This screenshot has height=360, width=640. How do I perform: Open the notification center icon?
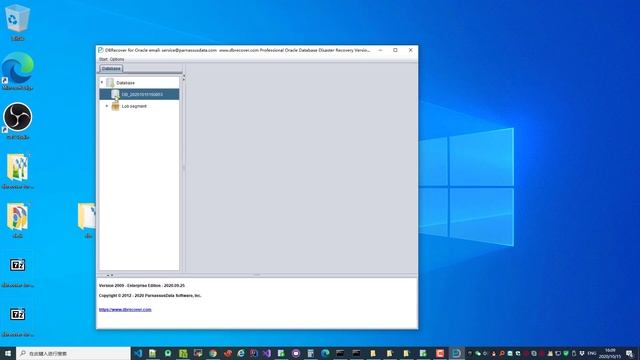[629, 353]
